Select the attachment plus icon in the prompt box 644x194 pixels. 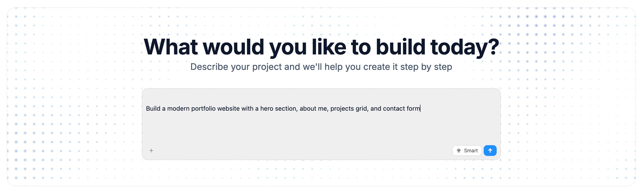pos(152,151)
